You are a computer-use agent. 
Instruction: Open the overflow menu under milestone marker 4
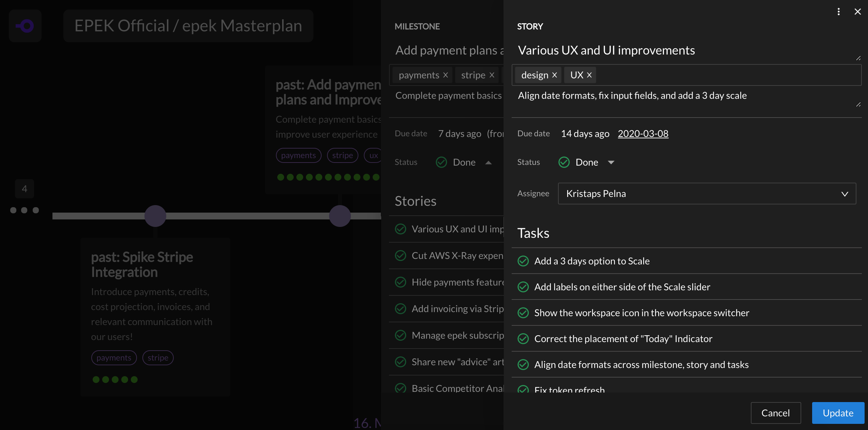pyautogui.click(x=25, y=210)
